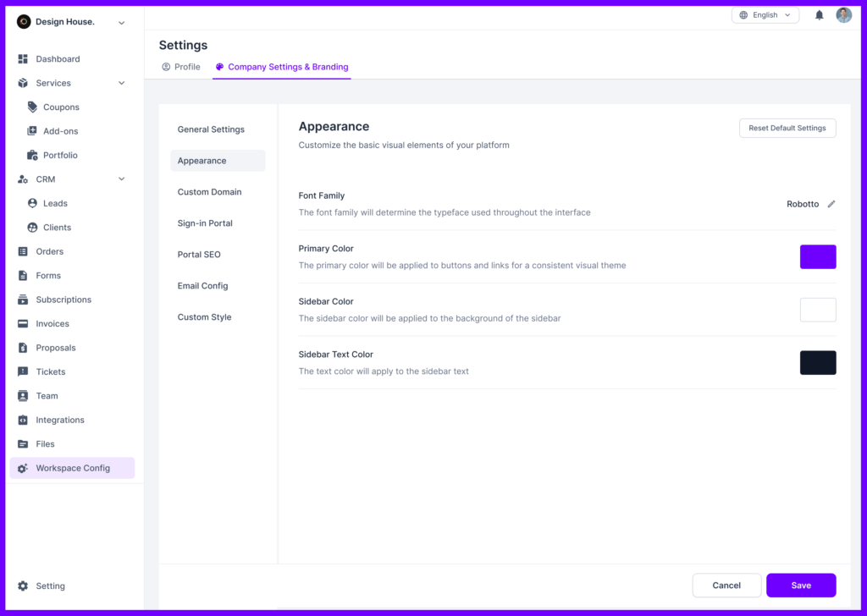
Task: Open the Primary Color swatch
Action: point(818,256)
